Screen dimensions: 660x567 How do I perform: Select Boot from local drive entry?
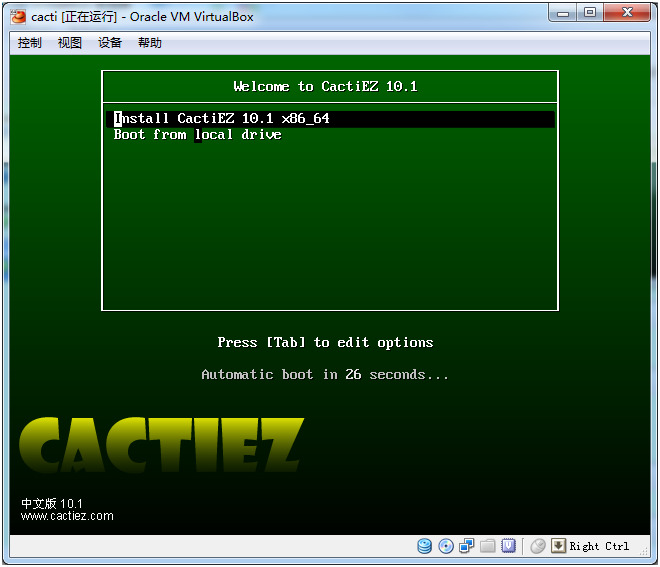click(x=330, y=135)
